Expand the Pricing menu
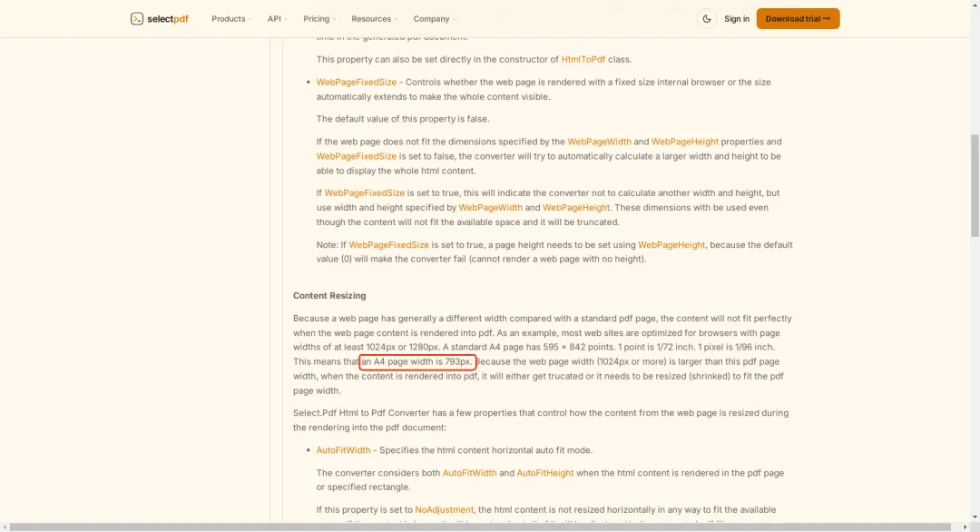 319,19
